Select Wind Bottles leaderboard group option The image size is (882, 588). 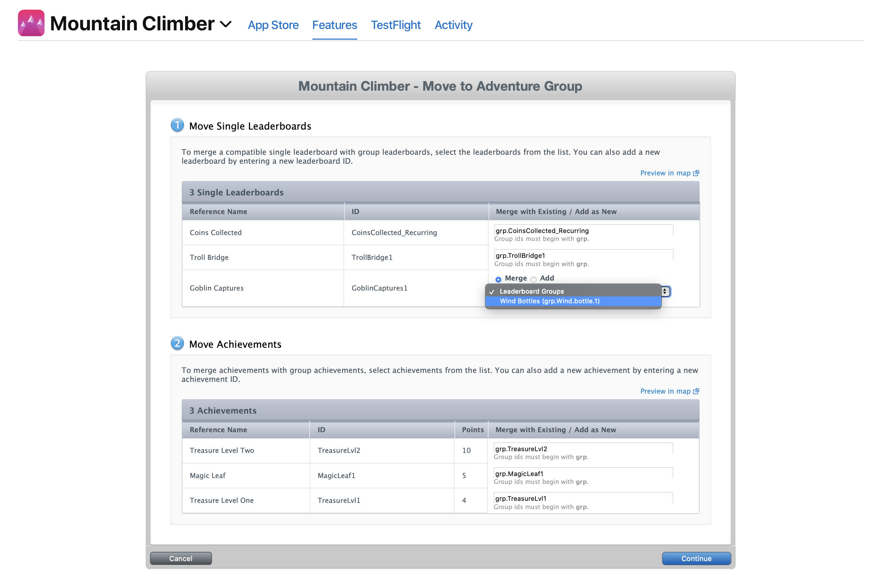(x=550, y=301)
